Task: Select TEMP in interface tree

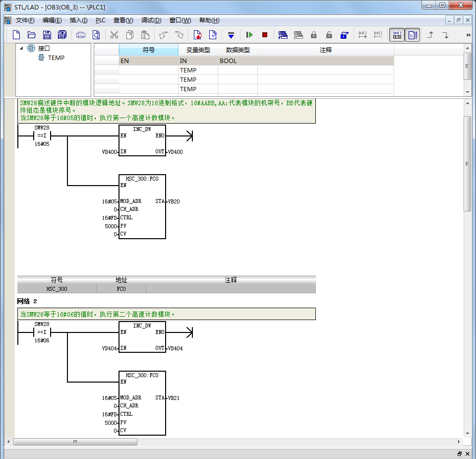Action: [56, 58]
